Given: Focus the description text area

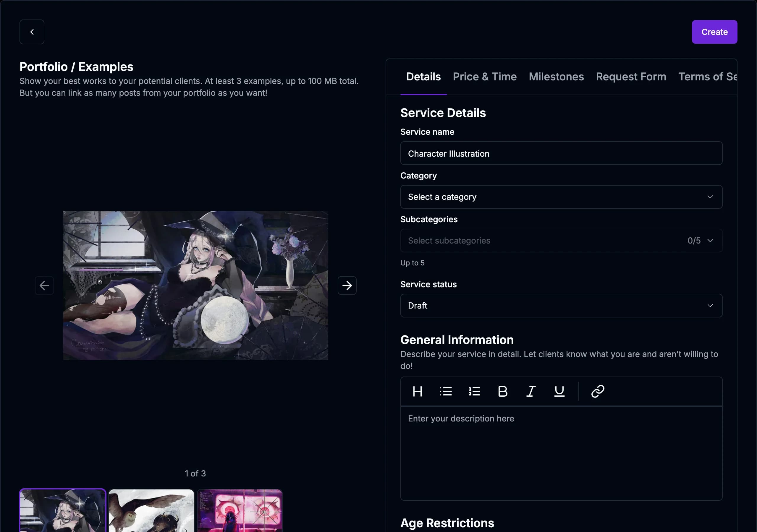Looking at the screenshot, I should [x=561, y=453].
